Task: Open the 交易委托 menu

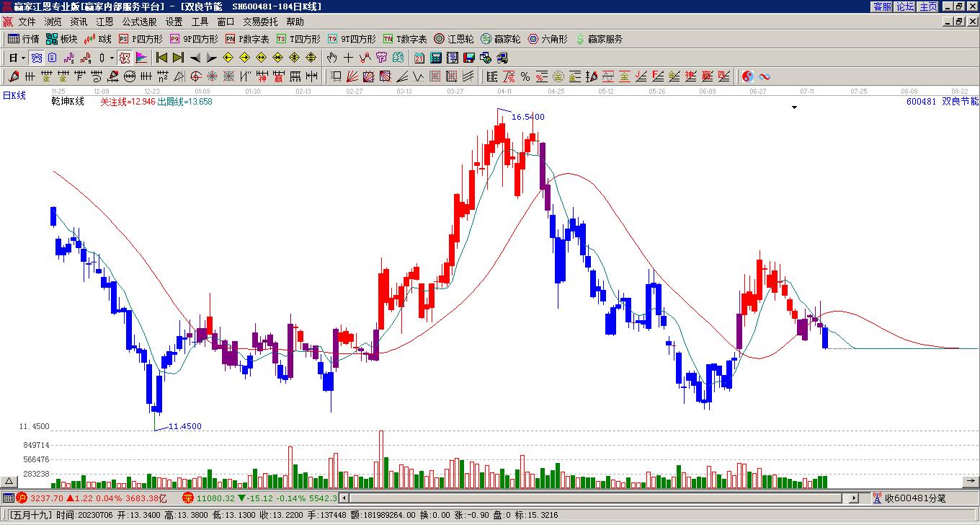Action: click(x=260, y=22)
